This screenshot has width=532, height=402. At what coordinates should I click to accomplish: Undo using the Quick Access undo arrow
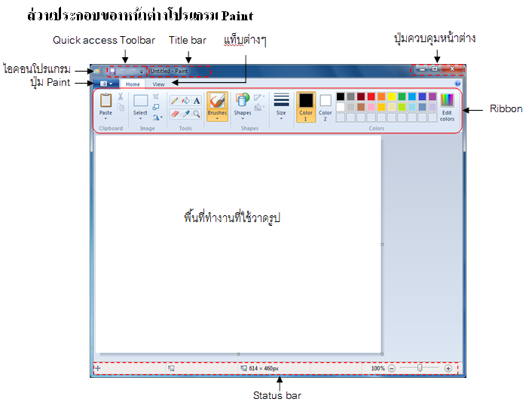[x=123, y=72]
